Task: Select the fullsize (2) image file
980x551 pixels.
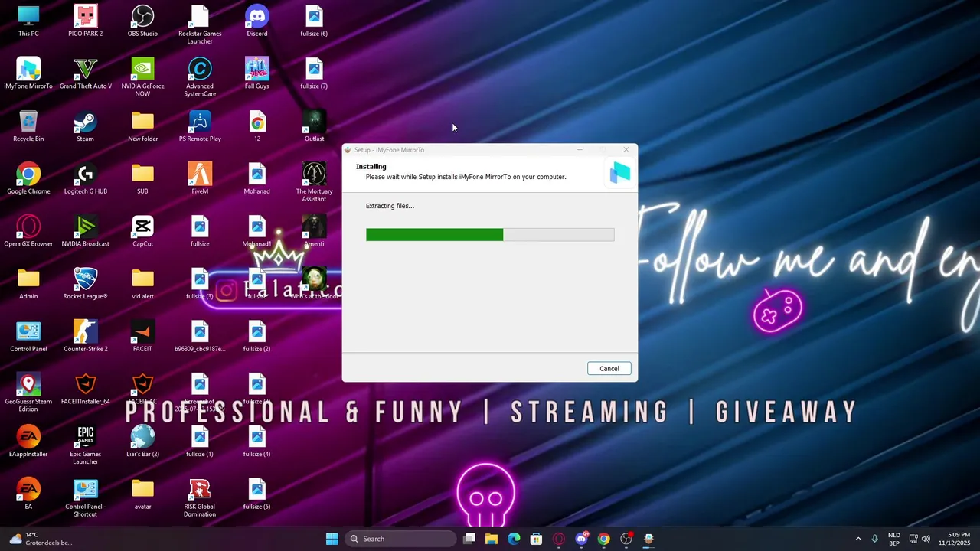Action: pyautogui.click(x=257, y=337)
